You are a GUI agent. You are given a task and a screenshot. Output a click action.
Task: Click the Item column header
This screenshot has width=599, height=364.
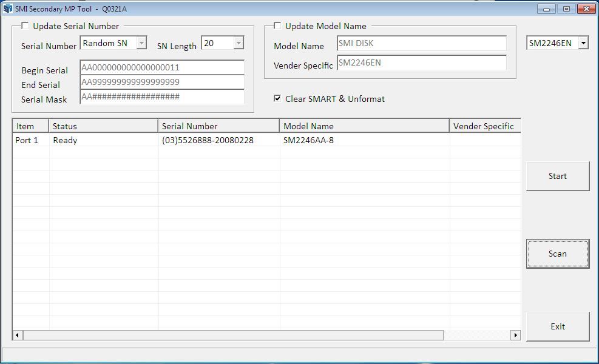tap(30, 126)
